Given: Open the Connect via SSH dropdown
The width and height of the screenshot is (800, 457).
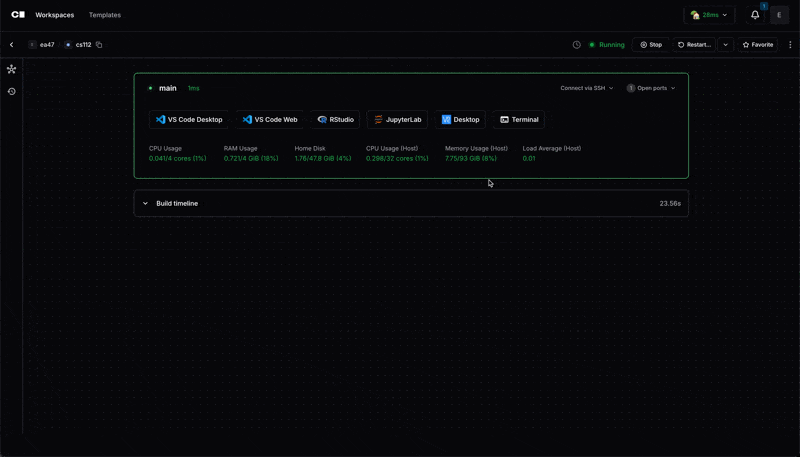Looking at the screenshot, I should pyautogui.click(x=587, y=88).
